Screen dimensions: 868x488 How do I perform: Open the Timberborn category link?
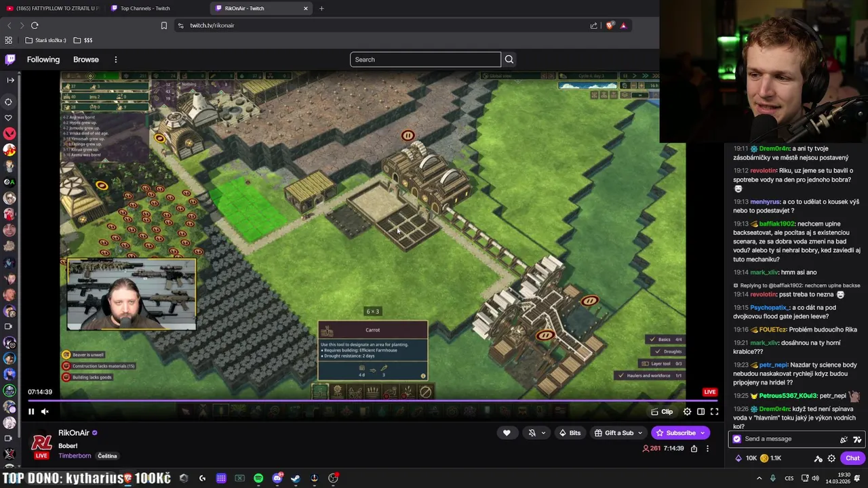75,456
